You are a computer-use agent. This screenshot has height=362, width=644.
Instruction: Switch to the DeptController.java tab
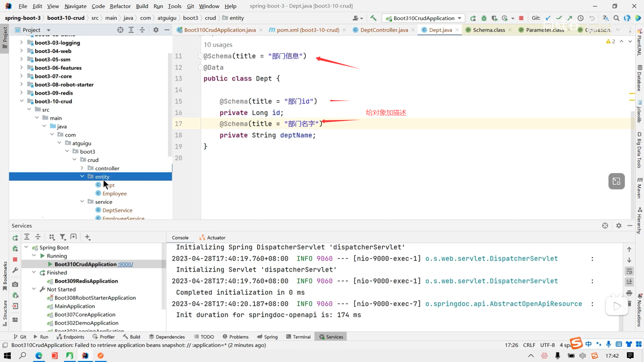point(384,30)
